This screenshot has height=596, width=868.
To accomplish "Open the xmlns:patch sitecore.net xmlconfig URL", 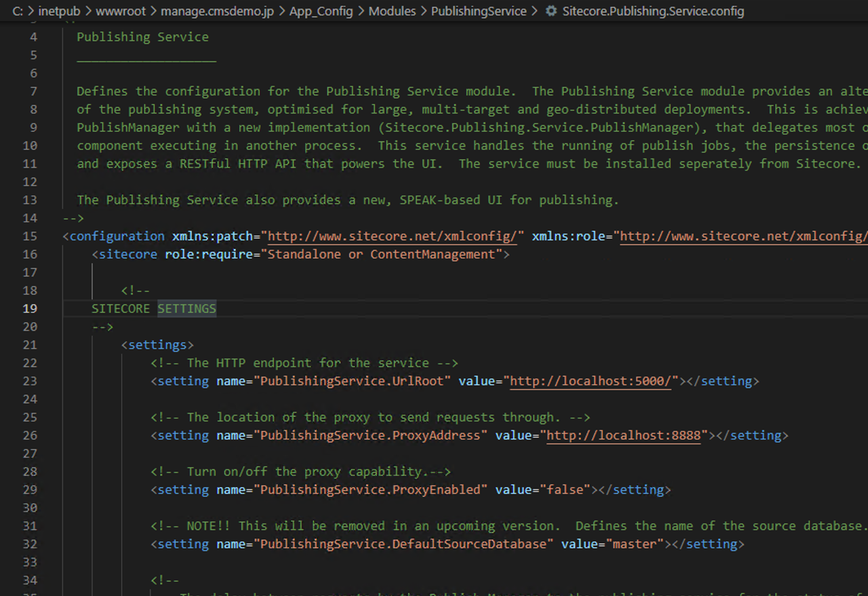I will pyautogui.click(x=392, y=236).
